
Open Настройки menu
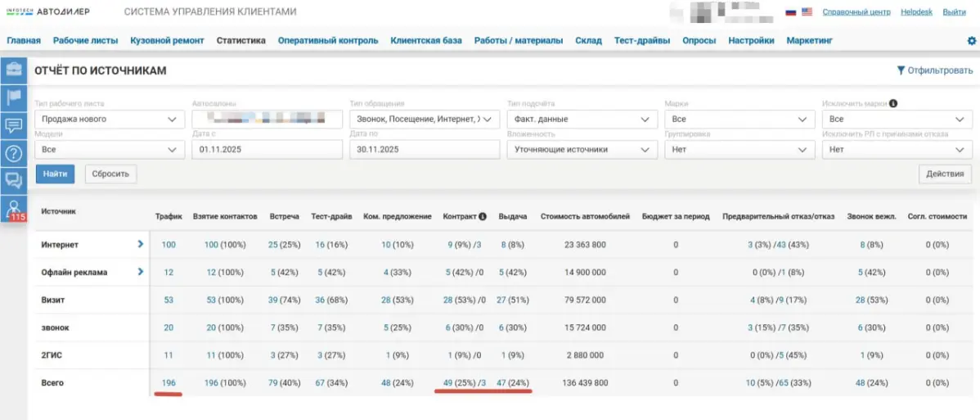[751, 41]
